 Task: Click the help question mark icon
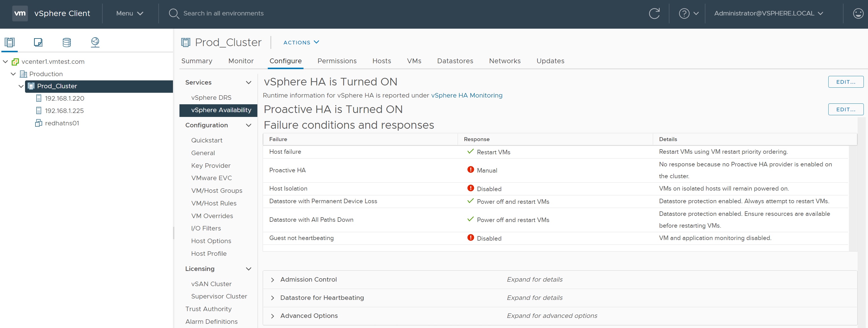point(684,13)
